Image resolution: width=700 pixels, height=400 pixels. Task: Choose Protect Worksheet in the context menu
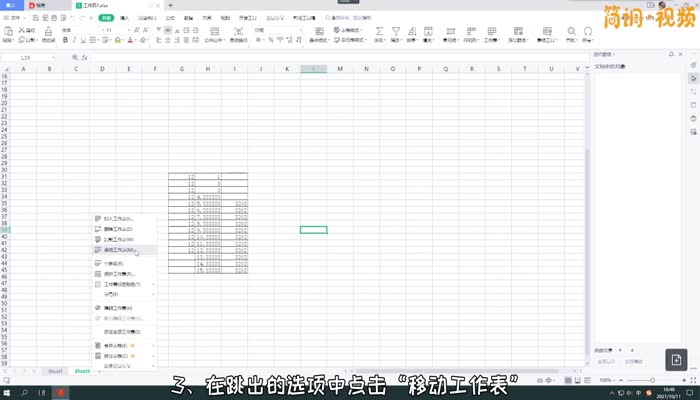tap(125, 274)
